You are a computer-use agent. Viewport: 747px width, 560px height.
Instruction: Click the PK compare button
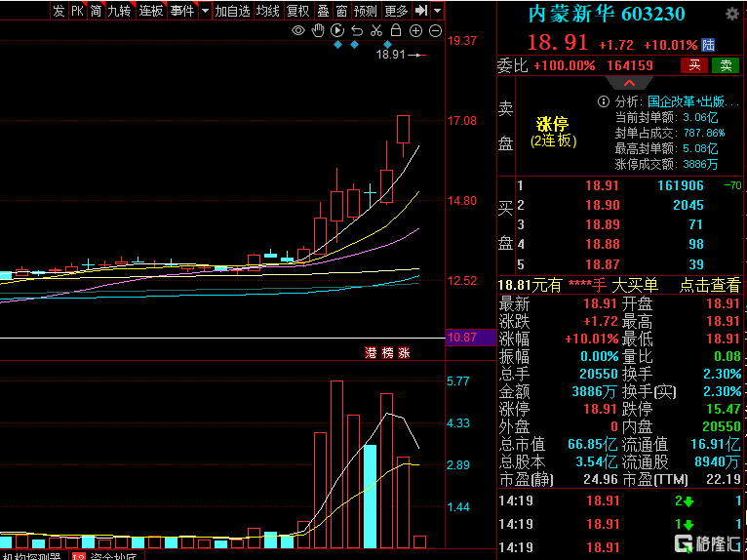(77, 11)
